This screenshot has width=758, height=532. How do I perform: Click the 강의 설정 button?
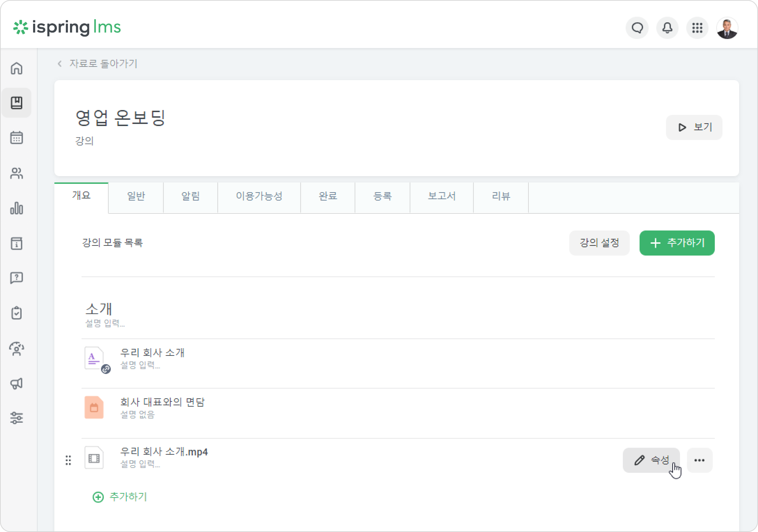[599, 243]
